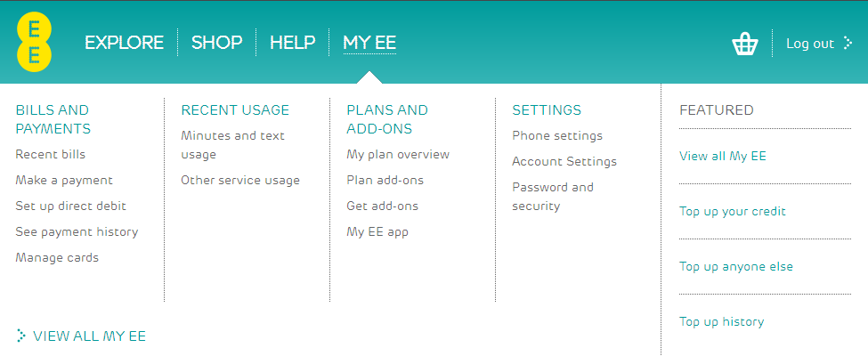This screenshot has height=356, width=868.
Task: Choose Set up direct debit
Action: click(x=71, y=206)
